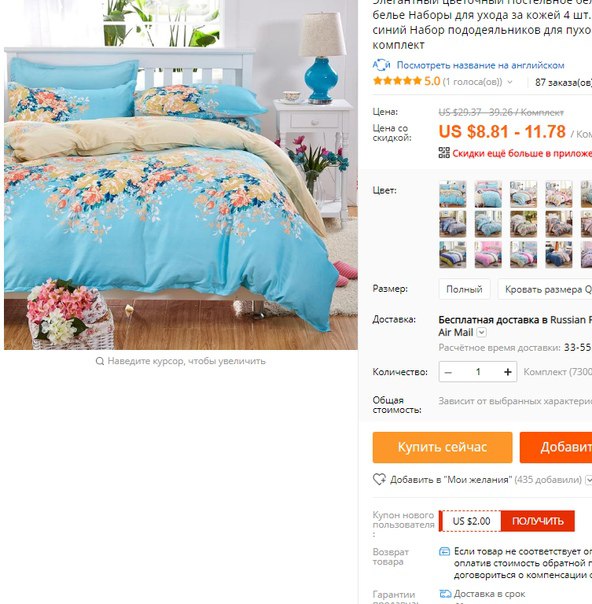Increase quantity with the plus button

click(x=507, y=372)
